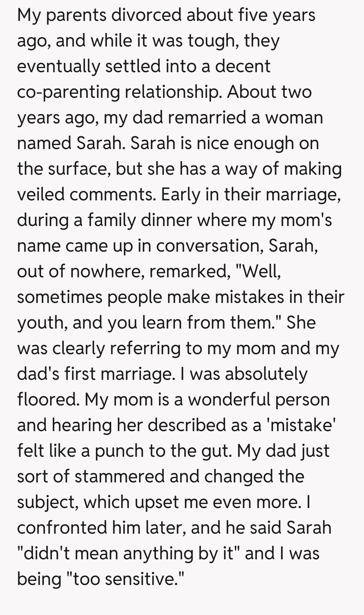This screenshot has width=364, height=615.
Task: Click on the word "remarked"
Action: pyautogui.click(x=188, y=272)
